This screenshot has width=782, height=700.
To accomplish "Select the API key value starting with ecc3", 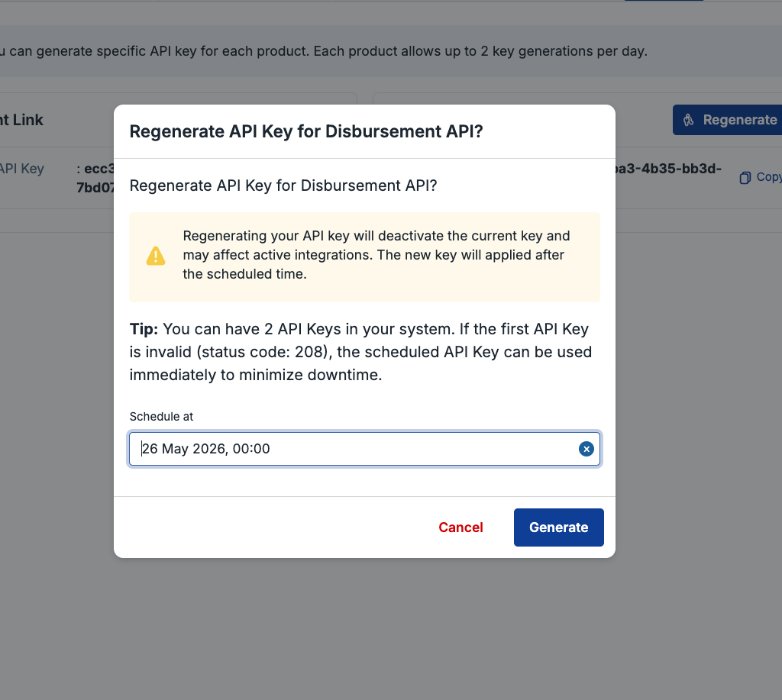I will [95, 178].
